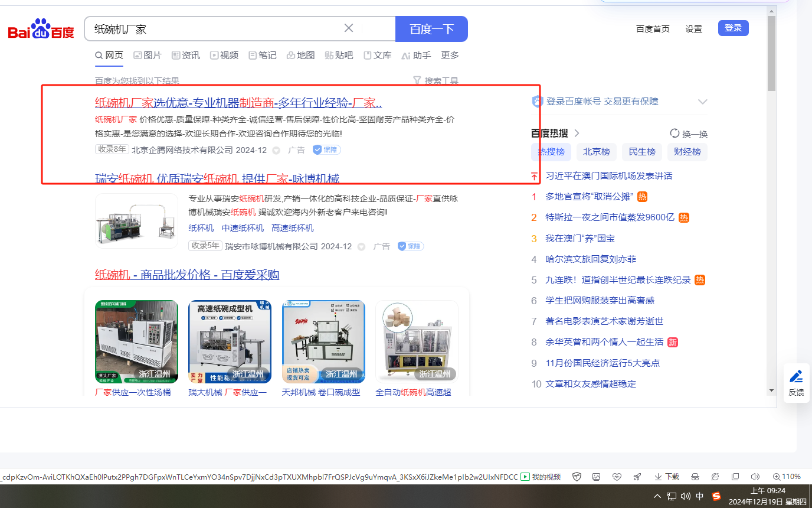Switch to the 图片 search tab
812x508 pixels.
148,55
